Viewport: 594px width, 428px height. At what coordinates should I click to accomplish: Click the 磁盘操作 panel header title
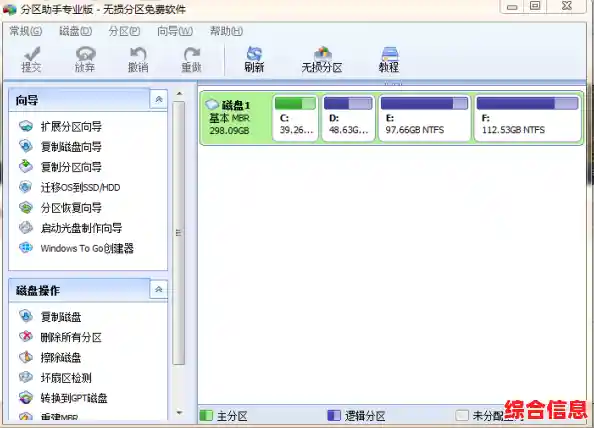[38, 291]
